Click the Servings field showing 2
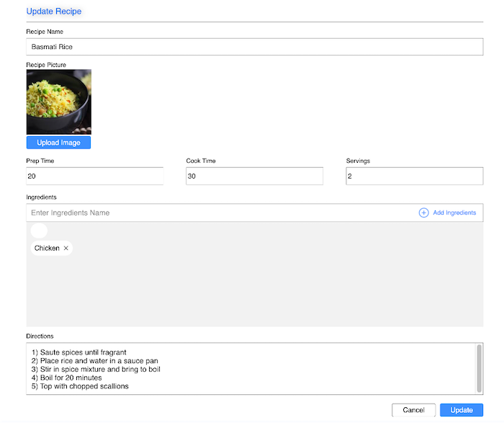This screenshot has height=423, width=504. click(414, 176)
